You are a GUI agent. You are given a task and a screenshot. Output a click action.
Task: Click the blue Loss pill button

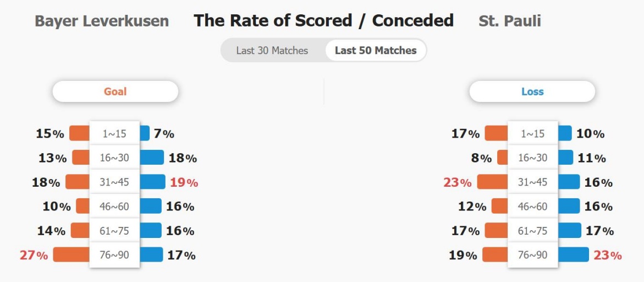pos(532,91)
